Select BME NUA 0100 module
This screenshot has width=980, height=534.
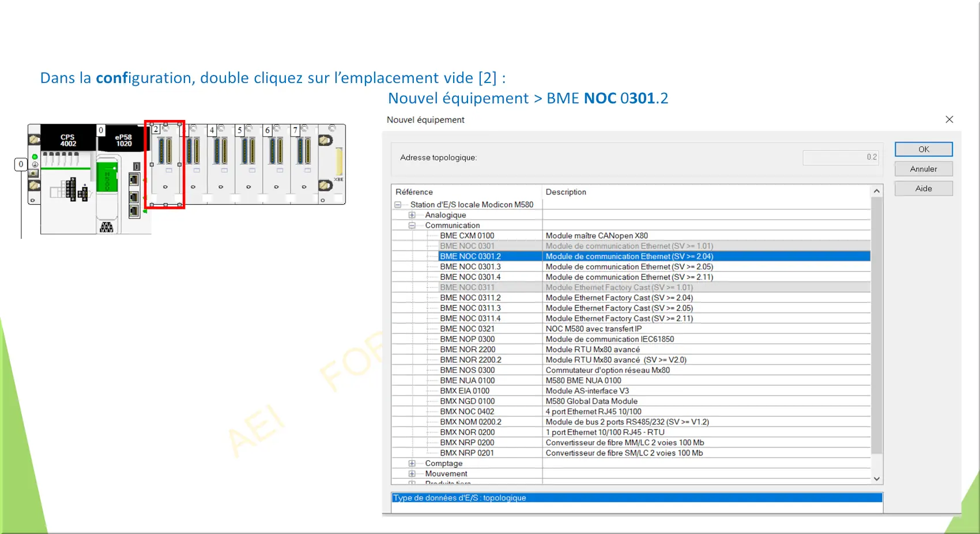tap(467, 381)
